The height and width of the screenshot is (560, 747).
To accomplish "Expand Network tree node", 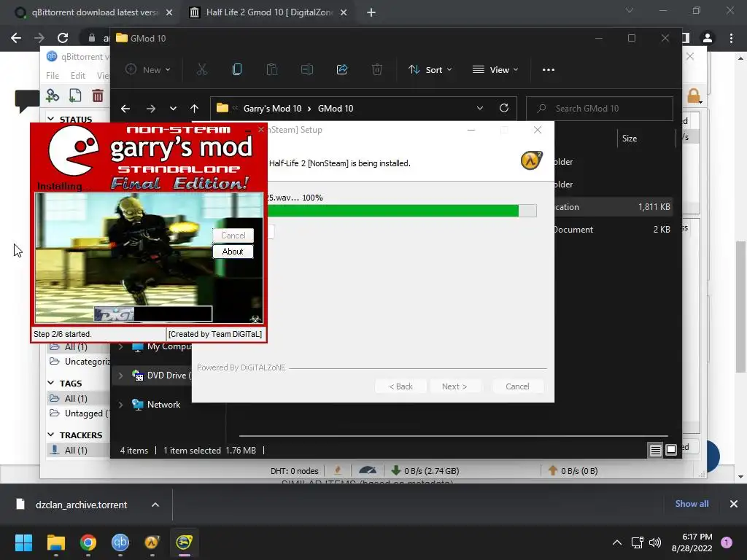I will click(120, 405).
